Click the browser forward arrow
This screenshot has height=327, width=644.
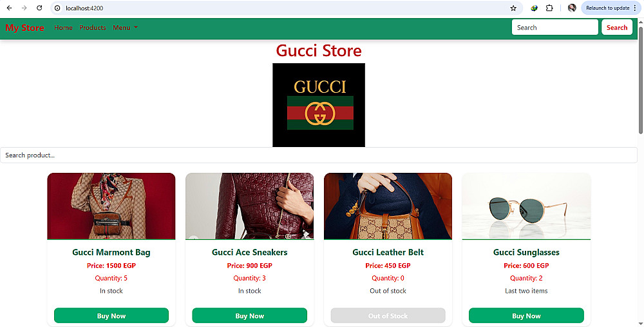pyautogui.click(x=24, y=8)
